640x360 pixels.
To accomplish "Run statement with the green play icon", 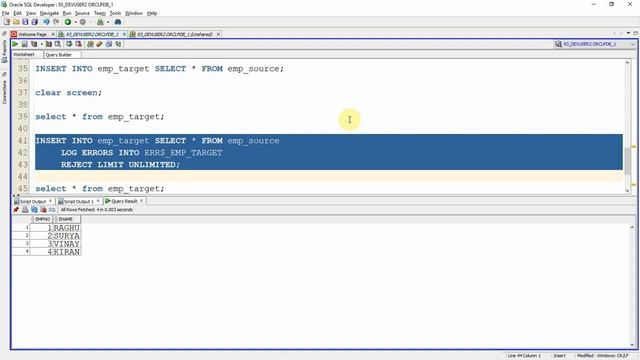I will click(15, 44).
